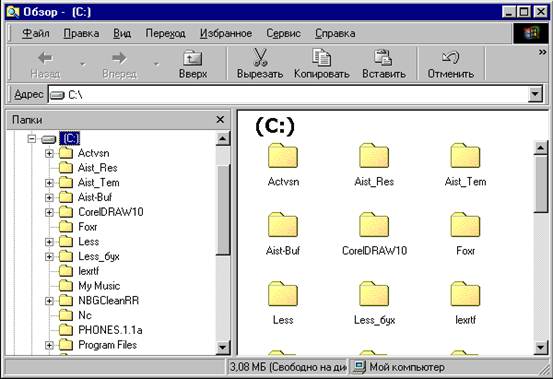Open the Переход menu
This screenshot has width=553, height=379.
click(165, 33)
